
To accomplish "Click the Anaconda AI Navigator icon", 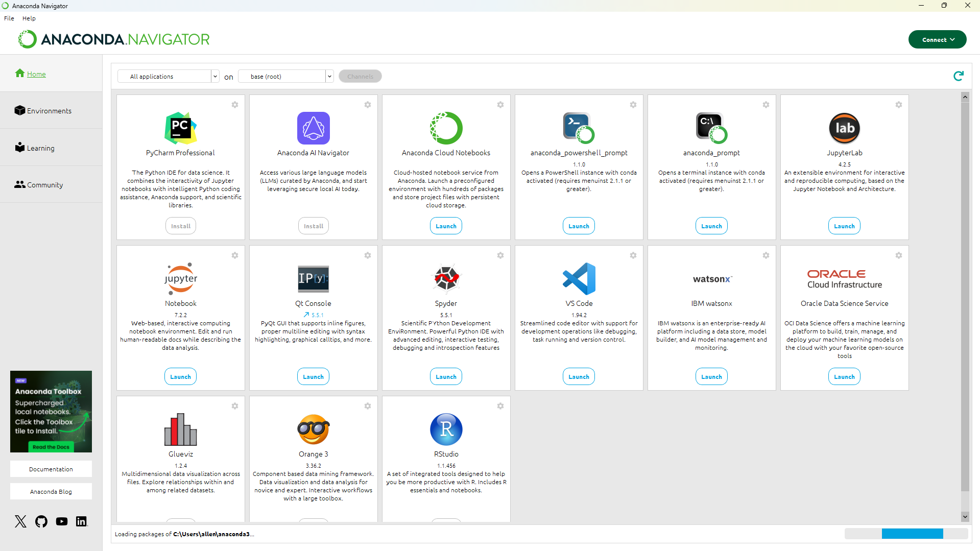I will click(x=313, y=128).
